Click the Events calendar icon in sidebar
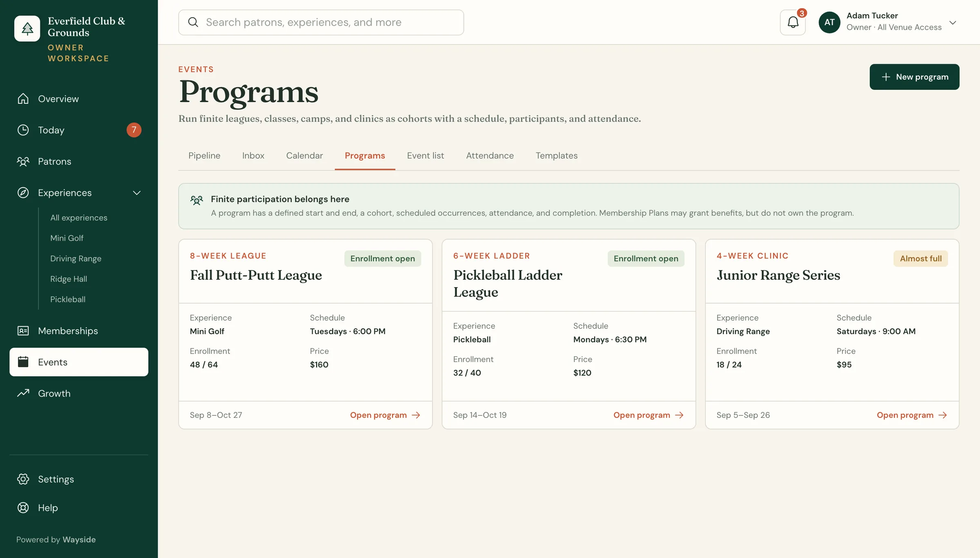 point(23,362)
